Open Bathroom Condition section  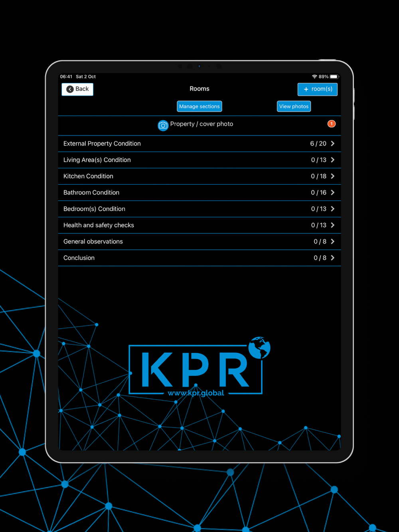click(199, 193)
